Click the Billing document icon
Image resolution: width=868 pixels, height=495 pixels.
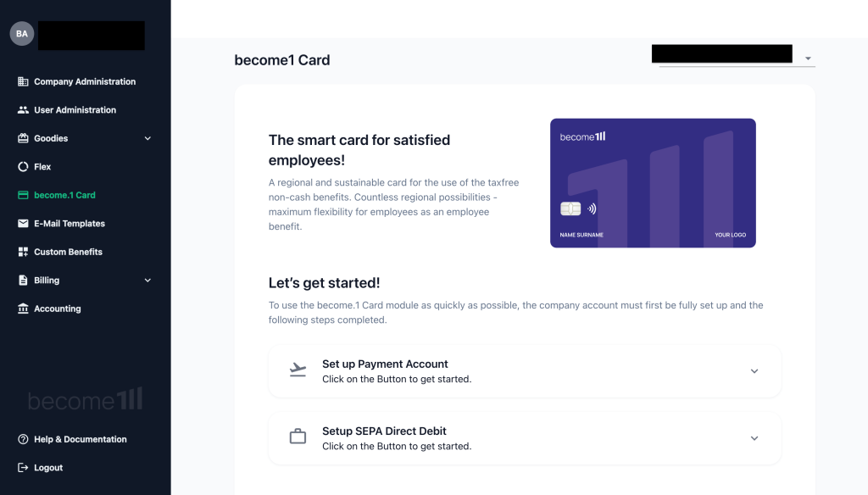tap(23, 281)
